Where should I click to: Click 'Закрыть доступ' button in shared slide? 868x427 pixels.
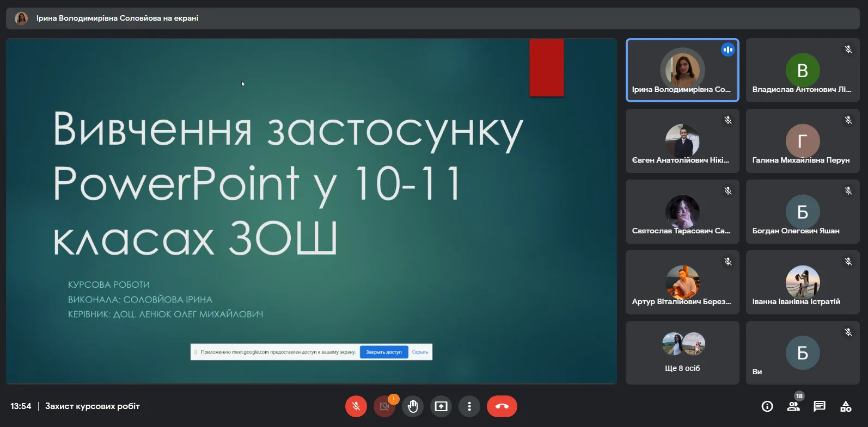384,352
